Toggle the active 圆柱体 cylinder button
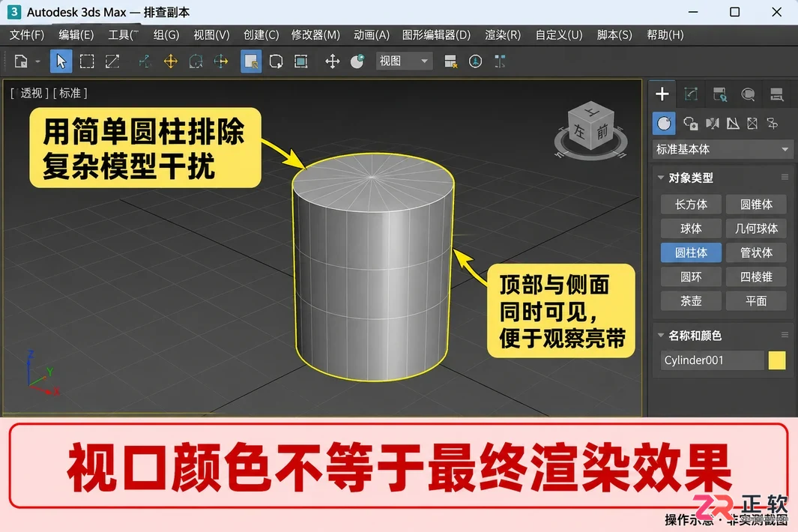The width and height of the screenshot is (798, 532). [691, 253]
